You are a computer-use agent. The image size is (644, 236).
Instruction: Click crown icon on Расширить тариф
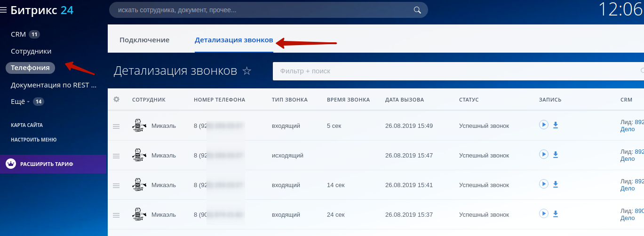[11, 164]
